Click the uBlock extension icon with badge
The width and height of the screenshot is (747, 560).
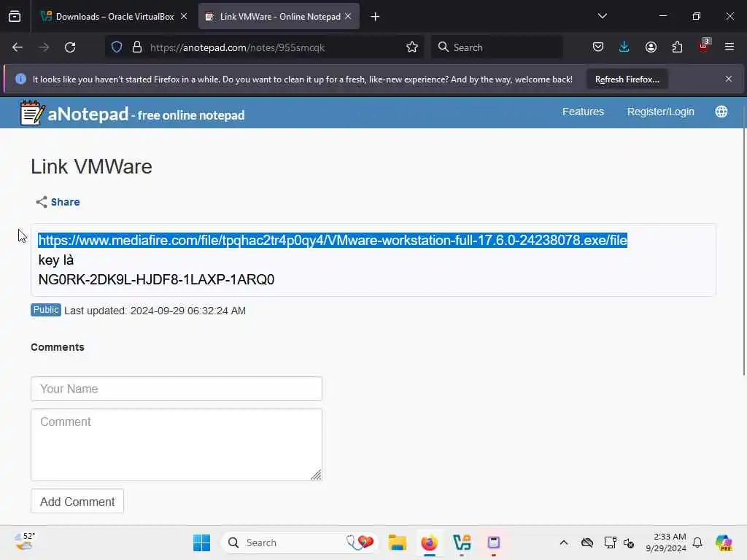pos(704,46)
